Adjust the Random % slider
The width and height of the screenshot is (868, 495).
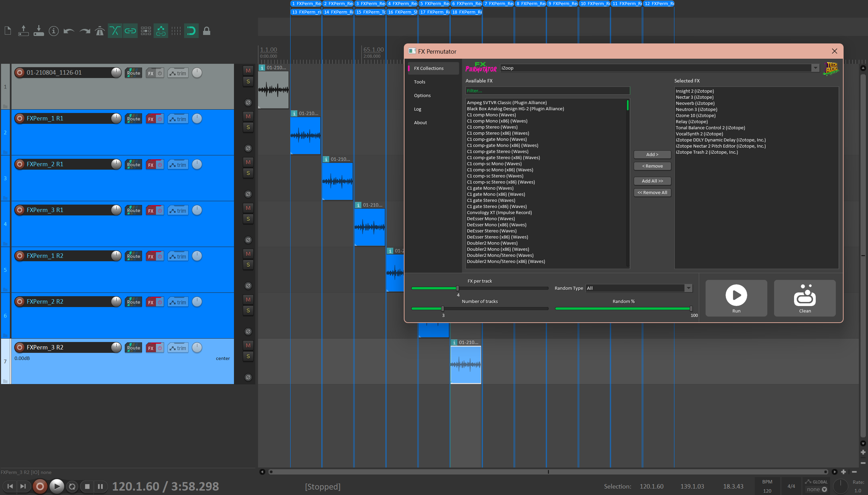(x=690, y=308)
